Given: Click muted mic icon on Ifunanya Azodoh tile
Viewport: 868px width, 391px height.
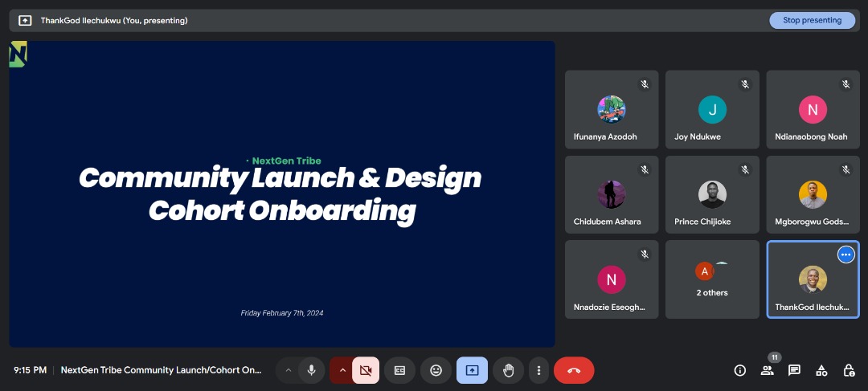Looking at the screenshot, I should [x=645, y=84].
